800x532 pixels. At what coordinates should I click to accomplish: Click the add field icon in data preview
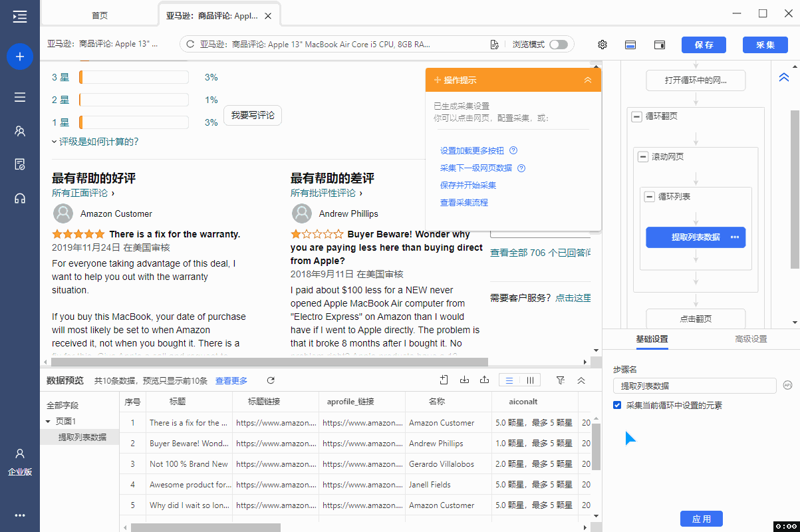point(444,380)
